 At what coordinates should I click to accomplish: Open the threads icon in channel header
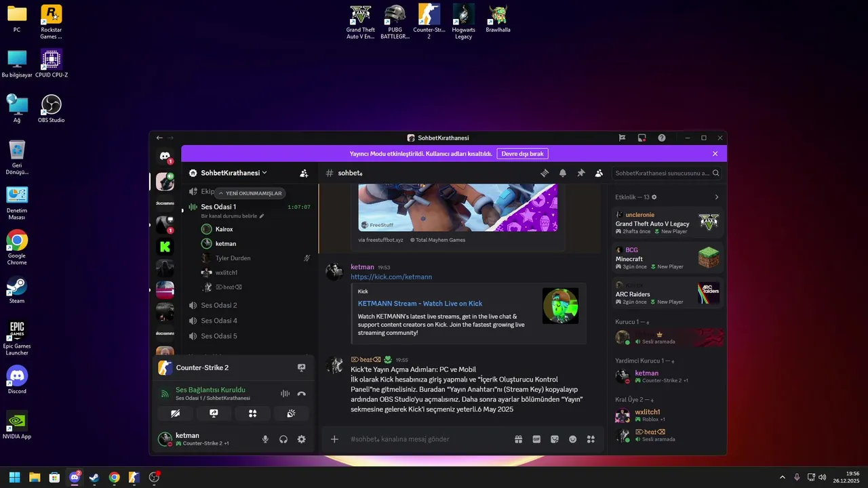[x=544, y=173]
